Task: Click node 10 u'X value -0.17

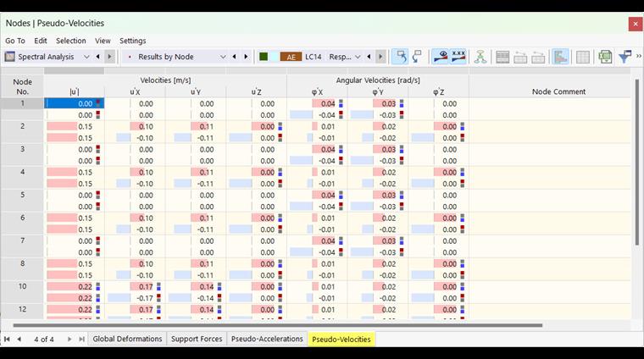Action: [135, 298]
